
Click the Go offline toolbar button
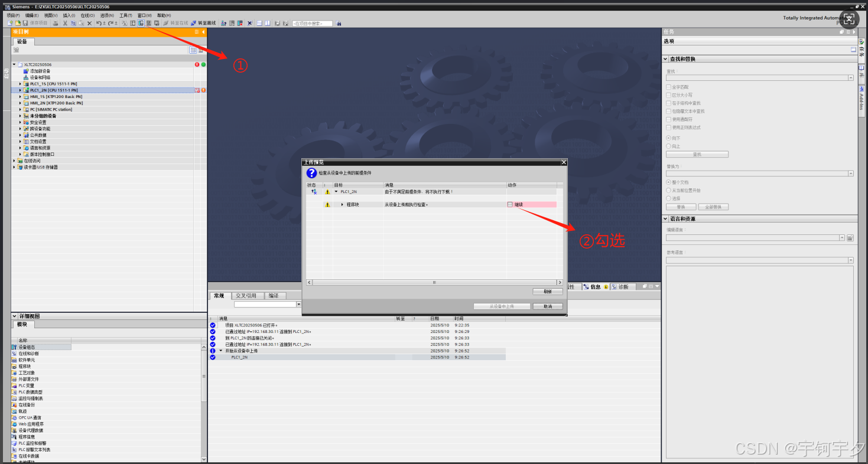click(202, 23)
